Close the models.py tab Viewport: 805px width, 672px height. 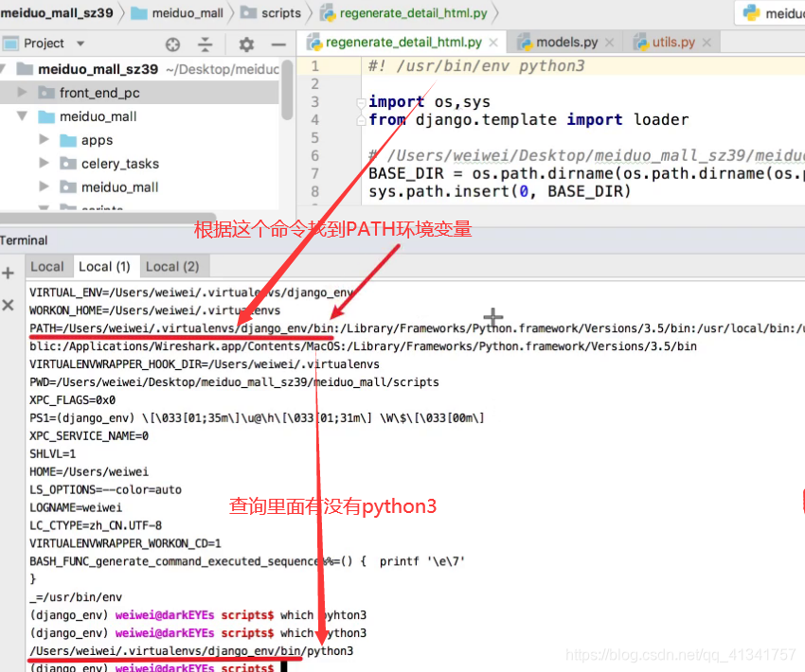pyautogui.click(x=609, y=43)
